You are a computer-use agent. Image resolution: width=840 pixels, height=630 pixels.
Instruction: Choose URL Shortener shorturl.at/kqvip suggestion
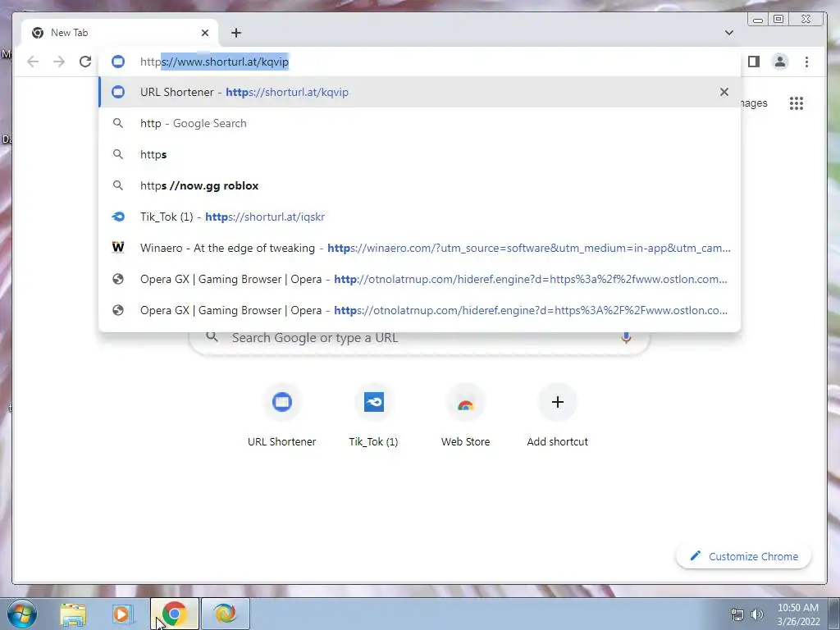(420, 92)
